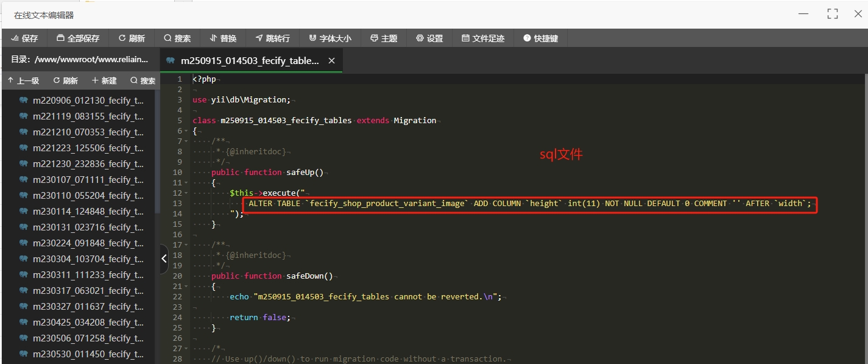868x364 pixels.
Task: Open the 搜索 search tool in top toolbar
Action: (x=177, y=38)
